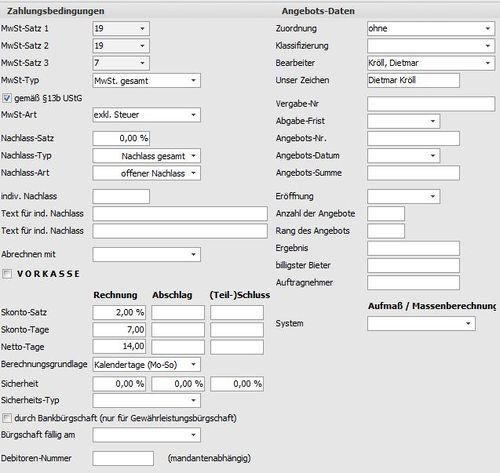Open the Sicherheits-Typ dropdown

click(x=147, y=401)
